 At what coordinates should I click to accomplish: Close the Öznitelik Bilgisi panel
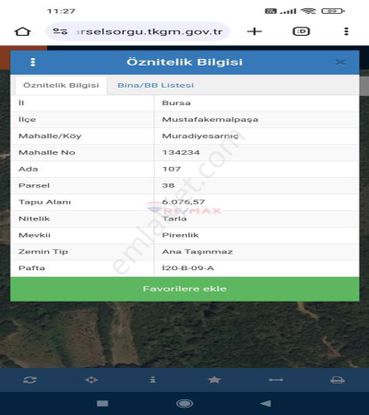pos(340,62)
